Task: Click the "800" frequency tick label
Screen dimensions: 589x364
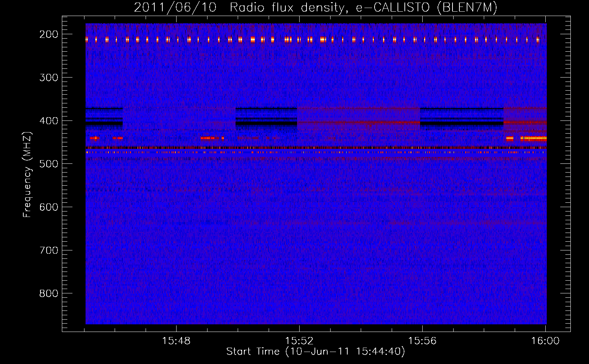Action: 49,293
